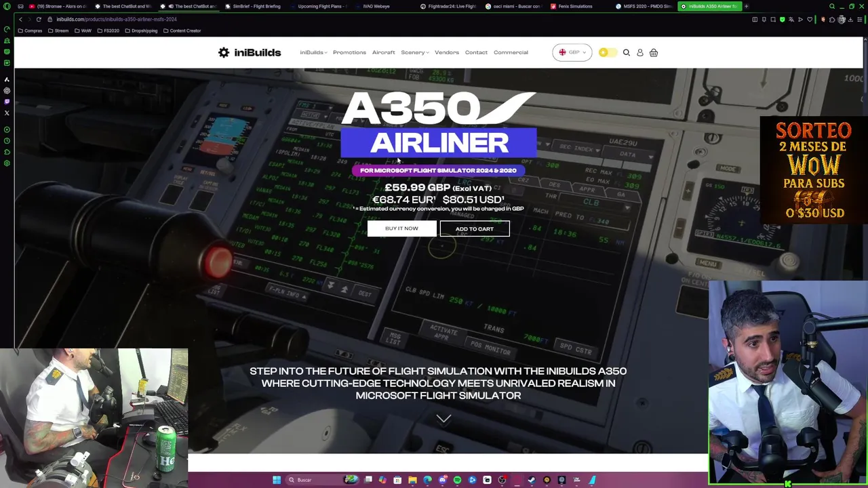The width and height of the screenshot is (868, 488).
Task: Open WoW bookmarks folder
Action: coord(83,30)
